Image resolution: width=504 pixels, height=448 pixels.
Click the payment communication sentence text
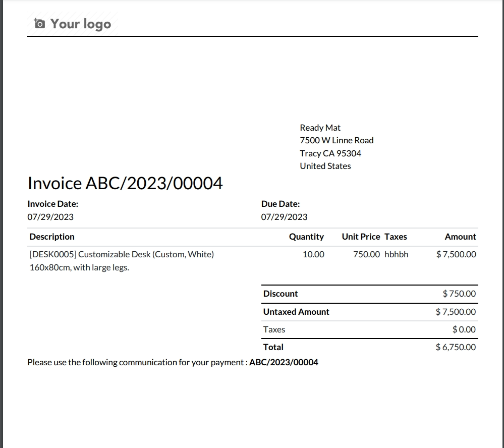[138, 363]
